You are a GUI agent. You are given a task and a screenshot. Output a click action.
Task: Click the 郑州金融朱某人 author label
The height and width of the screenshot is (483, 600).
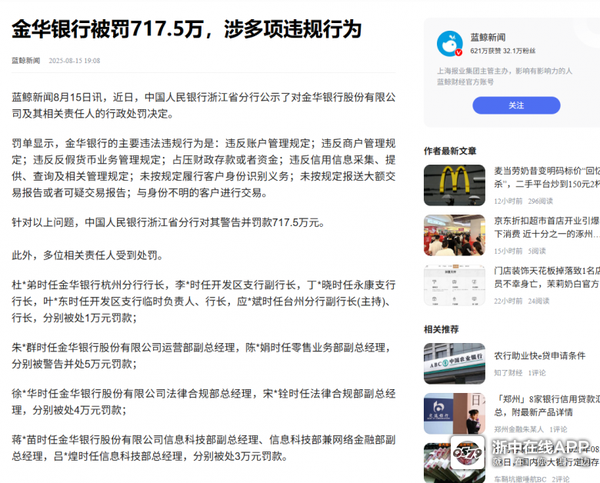point(518,429)
